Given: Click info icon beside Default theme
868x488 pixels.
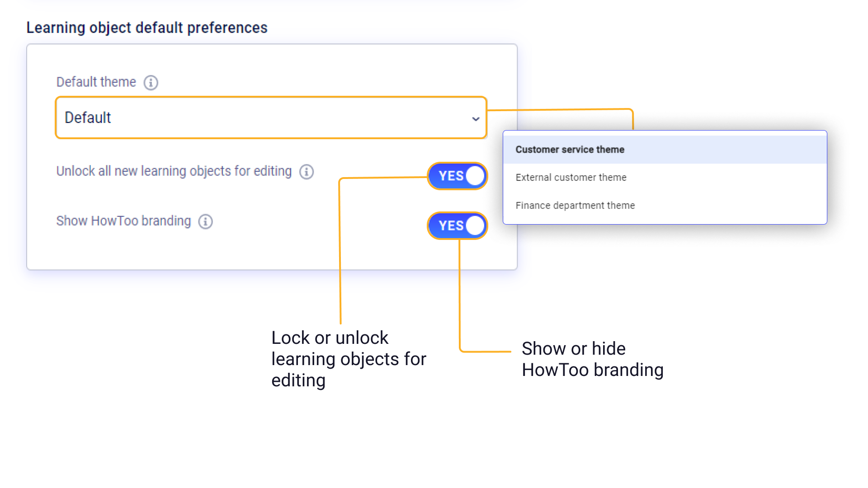Looking at the screenshot, I should pos(151,83).
